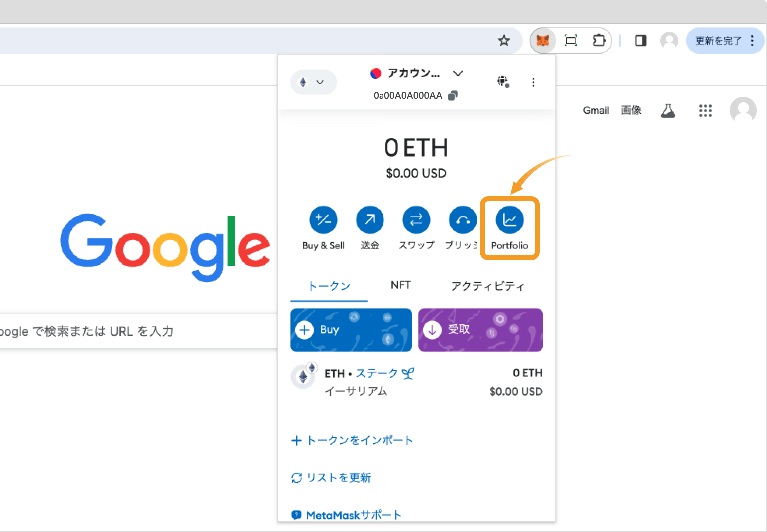Click the 更新を完了 update button
The width and height of the screenshot is (767, 532).
(x=718, y=41)
